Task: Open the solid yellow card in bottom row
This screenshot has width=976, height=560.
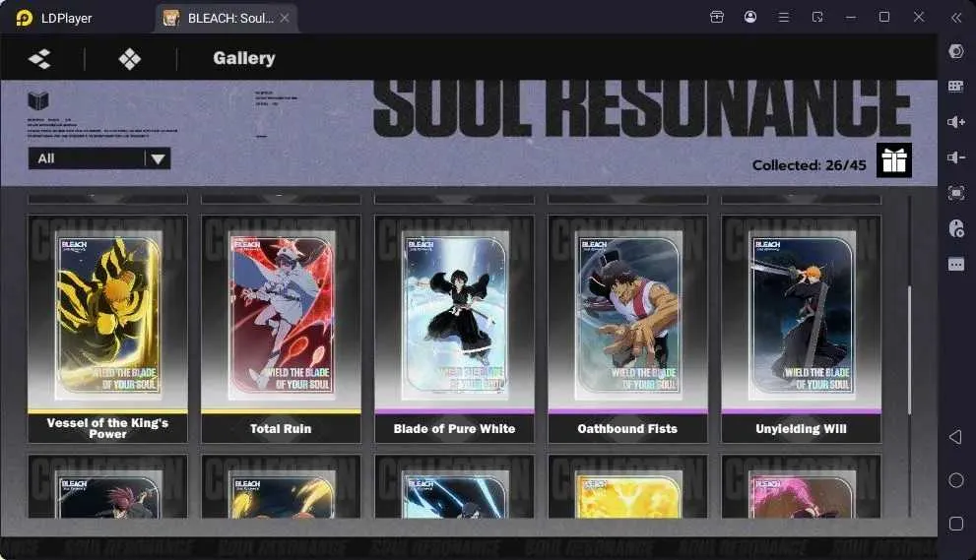Action: click(627, 486)
